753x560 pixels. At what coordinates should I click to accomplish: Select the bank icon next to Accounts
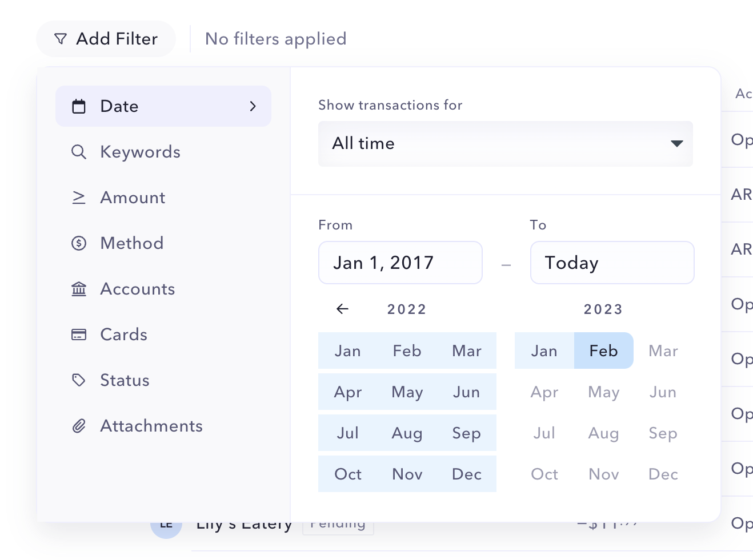point(79,289)
